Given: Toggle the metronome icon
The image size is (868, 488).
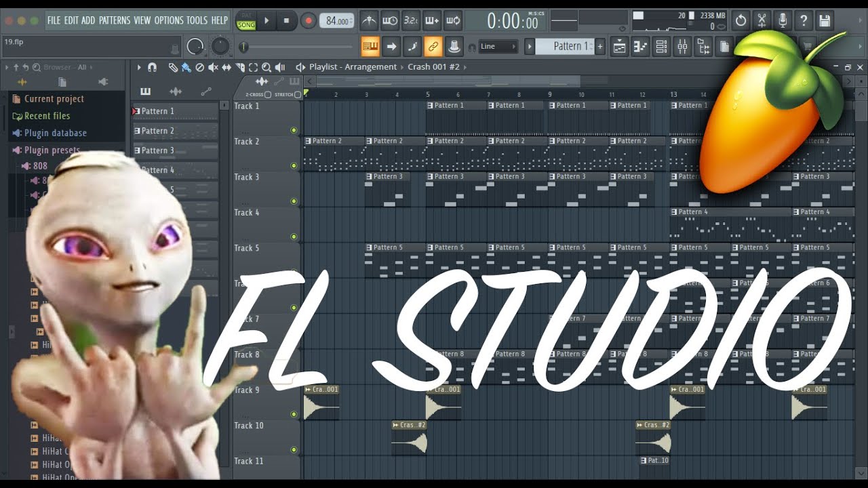Looking at the screenshot, I should [370, 20].
